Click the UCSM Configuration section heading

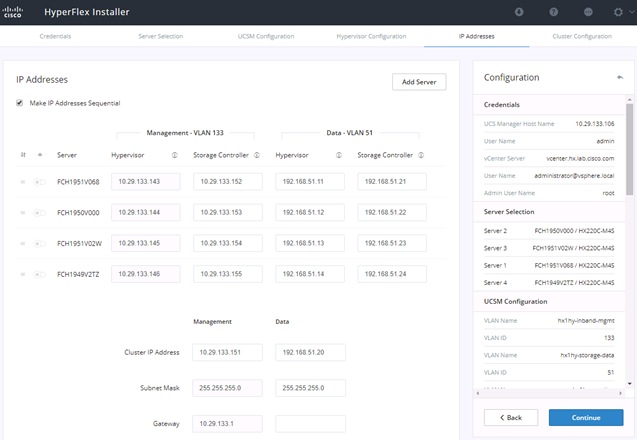(515, 301)
